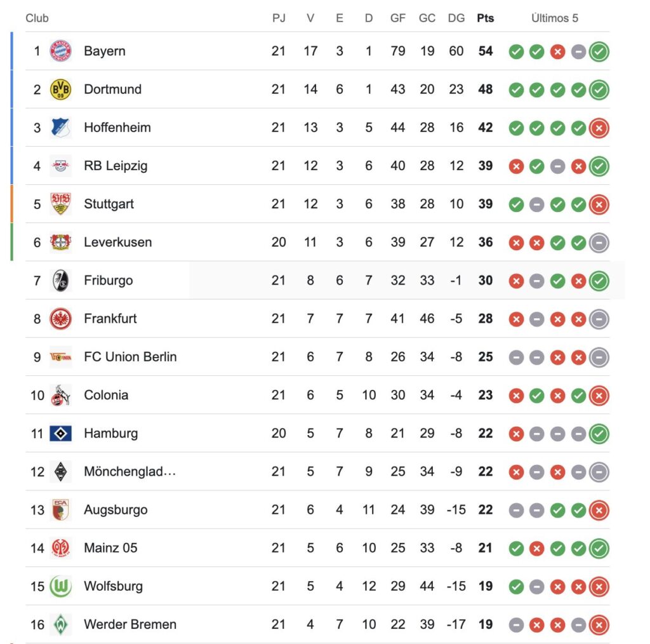Click the Últimos 5 column header
The image size is (650, 644).
(555, 18)
